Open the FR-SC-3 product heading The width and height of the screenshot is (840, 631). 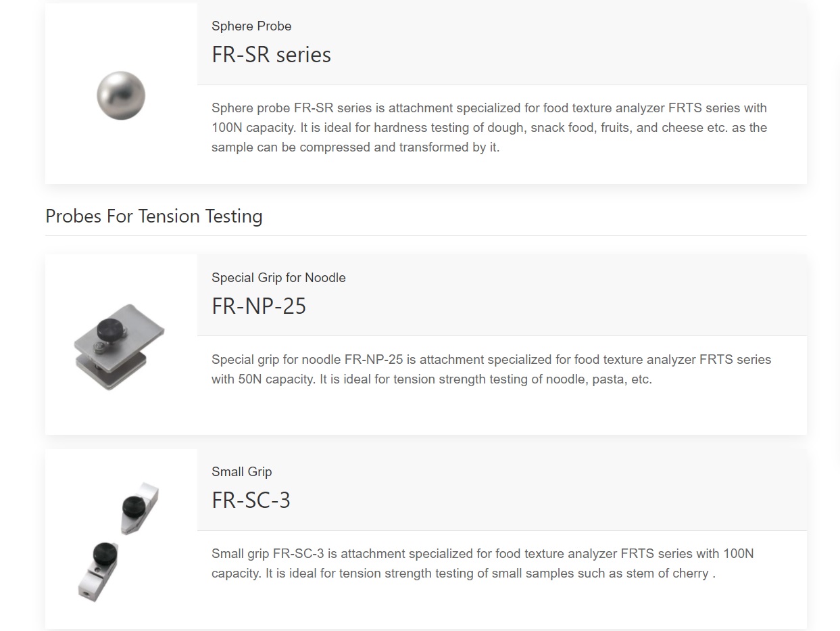(251, 500)
